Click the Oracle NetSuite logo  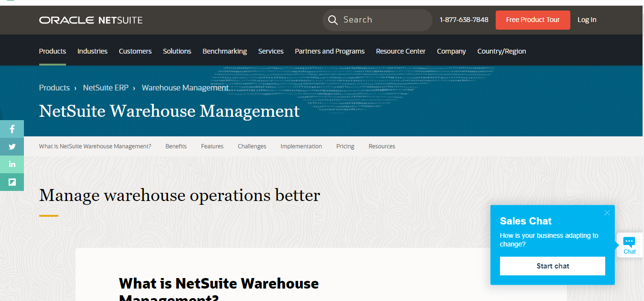click(x=91, y=20)
